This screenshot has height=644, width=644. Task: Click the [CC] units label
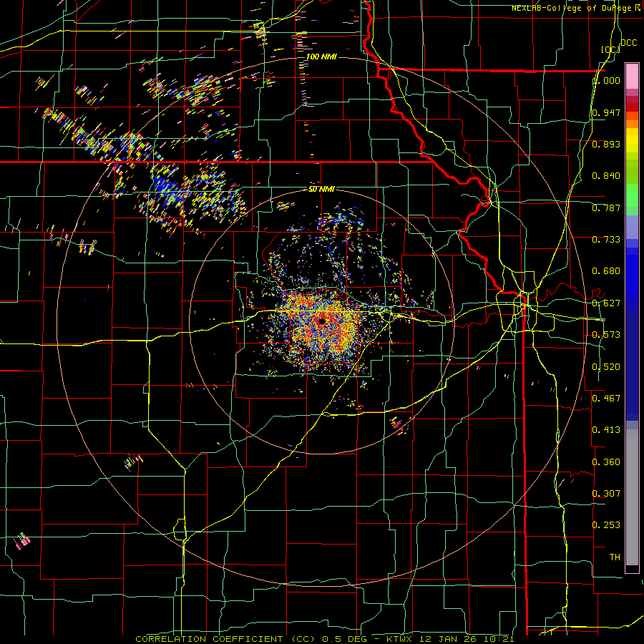[x=610, y=49]
